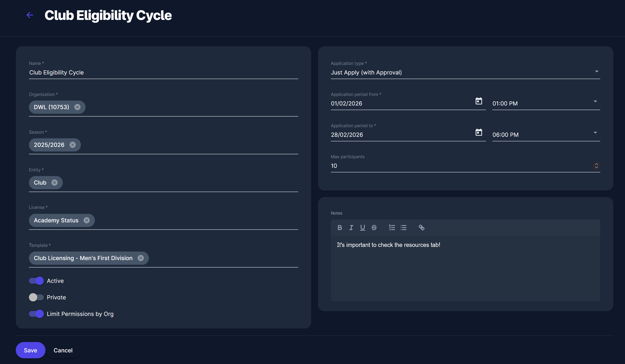Disable the Active toggle
The height and width of the screenshot is (364, 625).
(x=36, y=281)
